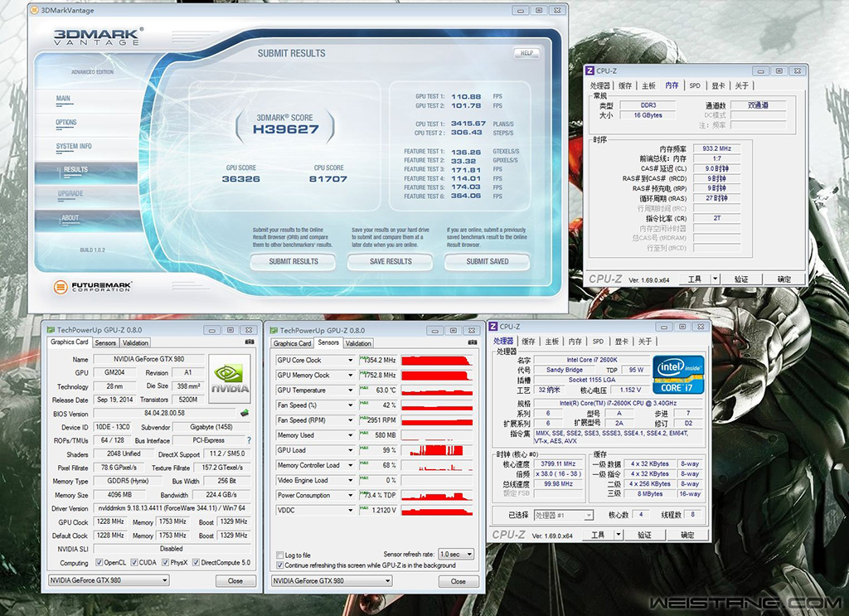The height and width of the screenshot is (616, 849).
Task: Click the camera screenshot icon in GPU-Z Sensors window
Action: pyautogui.click(x=473, y=342)
